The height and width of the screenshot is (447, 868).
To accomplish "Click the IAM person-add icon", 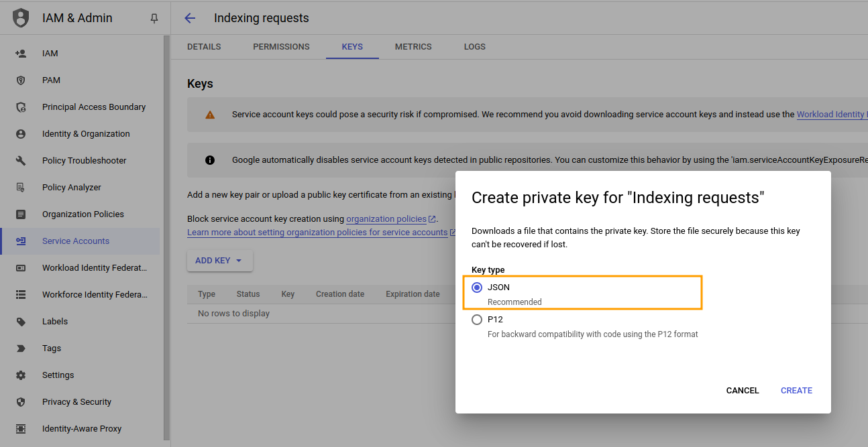I will coord(21,53).
